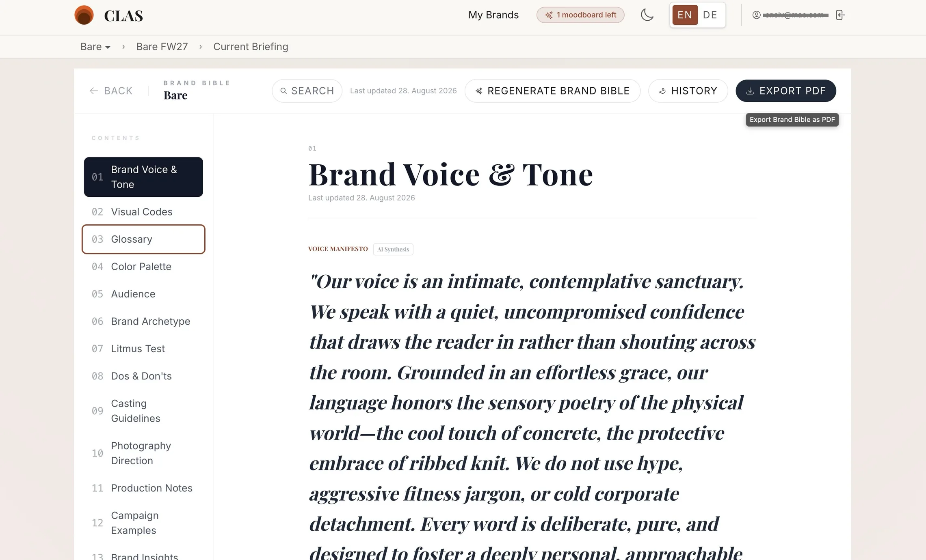The width and height of the screenshot is (926, 560).
Task: Click the sparkle icon in moodboard badge
Action: pos(549,15)
